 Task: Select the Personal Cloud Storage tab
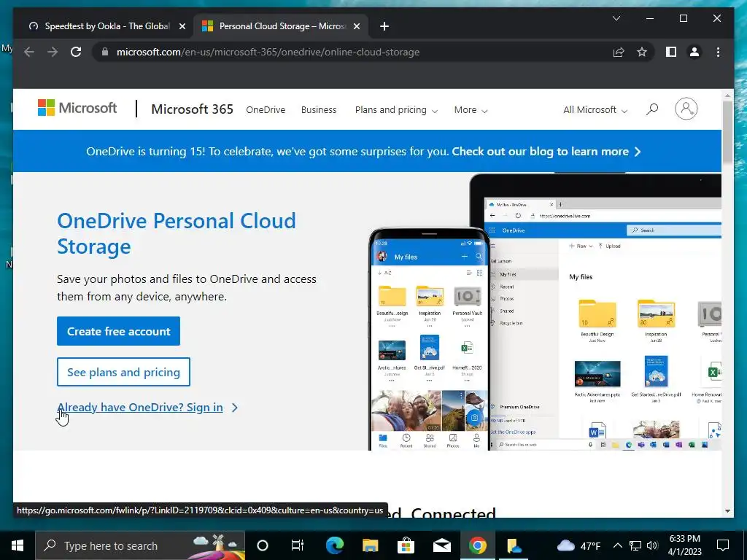pos(281,26)
